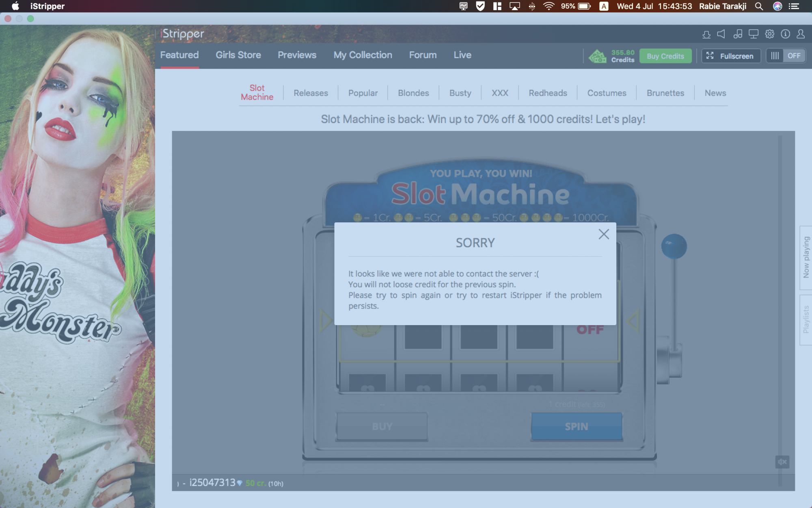Screen dimensions: 812x508
Task: Select the XXX category
Action: pos(500,93)
